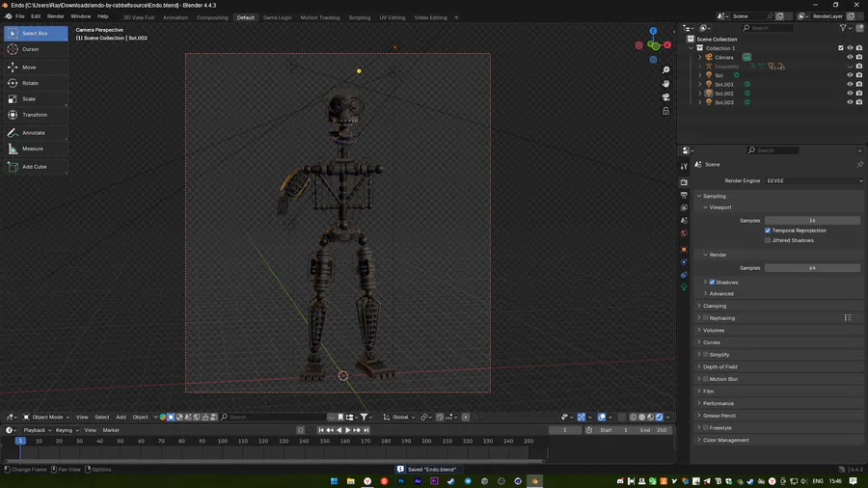Open the Render Engine dropdown

[x=814, y=181]
